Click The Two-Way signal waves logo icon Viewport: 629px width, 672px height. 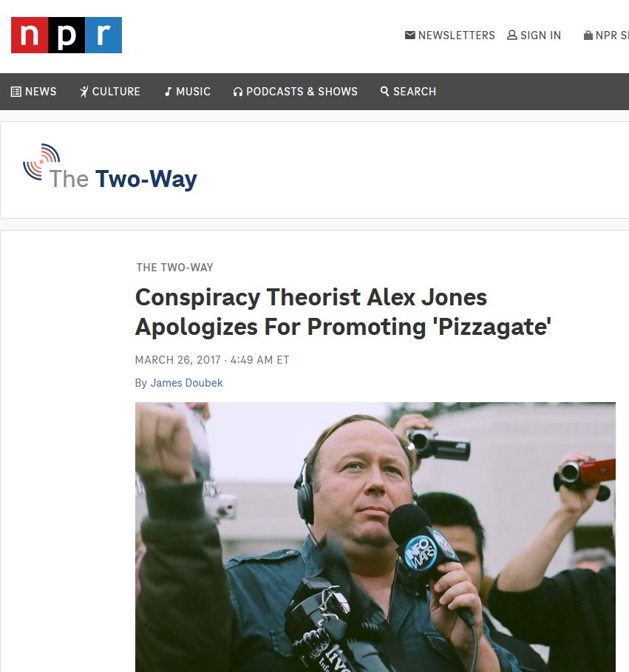tap(41, 162)
